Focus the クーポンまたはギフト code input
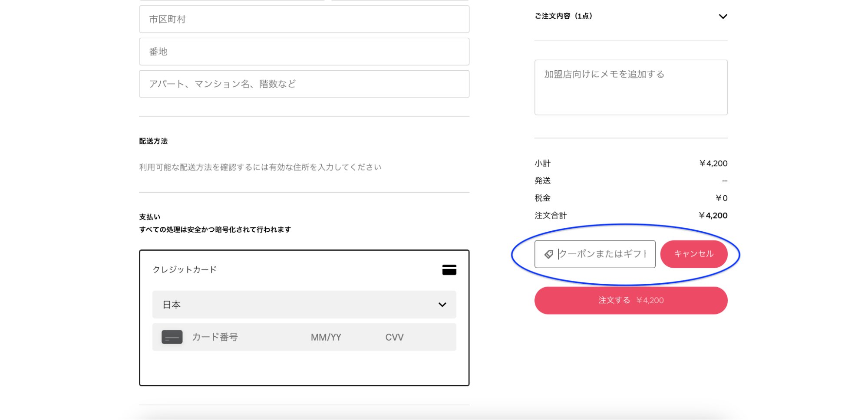Screen dimensions: 868x420 click(x=599, y=254)
